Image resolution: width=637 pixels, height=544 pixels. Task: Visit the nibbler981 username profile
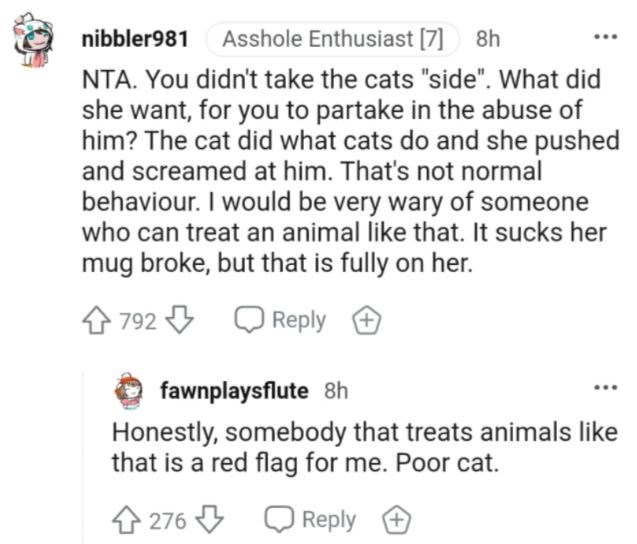pyautogui.click(x=135, y=39)
